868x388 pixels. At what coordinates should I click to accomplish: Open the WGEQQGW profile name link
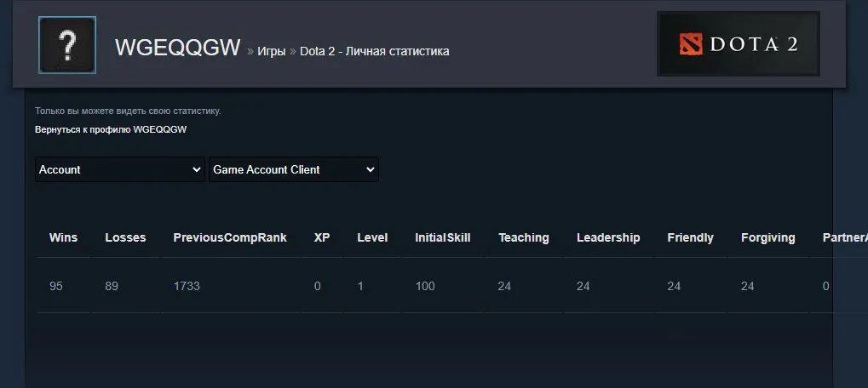pyautogui.click(x=178, y=48)
